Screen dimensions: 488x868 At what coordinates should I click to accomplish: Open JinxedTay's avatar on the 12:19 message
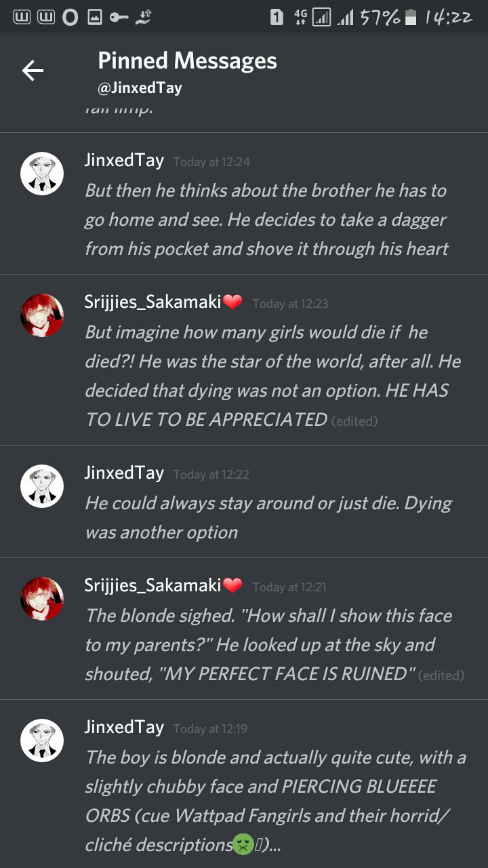(x=42, y=741)
